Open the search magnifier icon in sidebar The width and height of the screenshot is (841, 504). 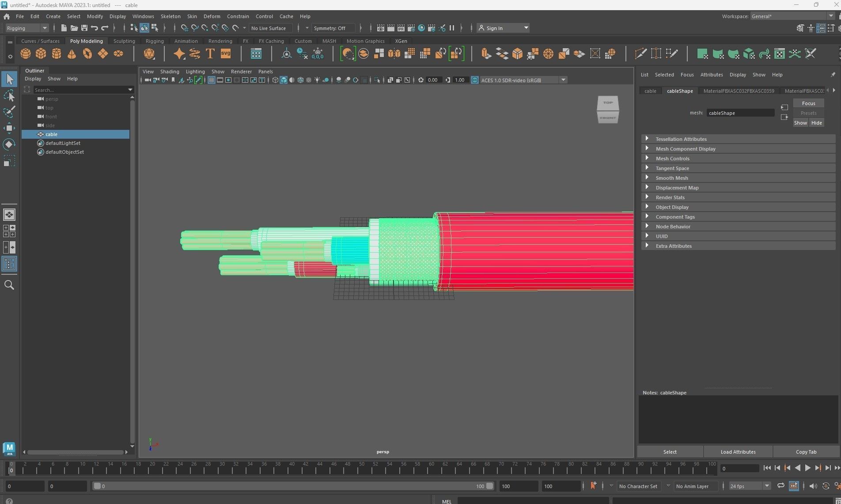pyautogui.click(x=9, y=285)
